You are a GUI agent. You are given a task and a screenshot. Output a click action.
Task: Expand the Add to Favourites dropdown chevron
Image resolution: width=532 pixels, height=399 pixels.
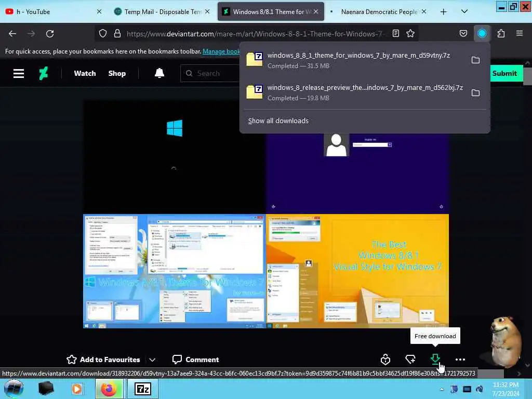coord(152,360)
